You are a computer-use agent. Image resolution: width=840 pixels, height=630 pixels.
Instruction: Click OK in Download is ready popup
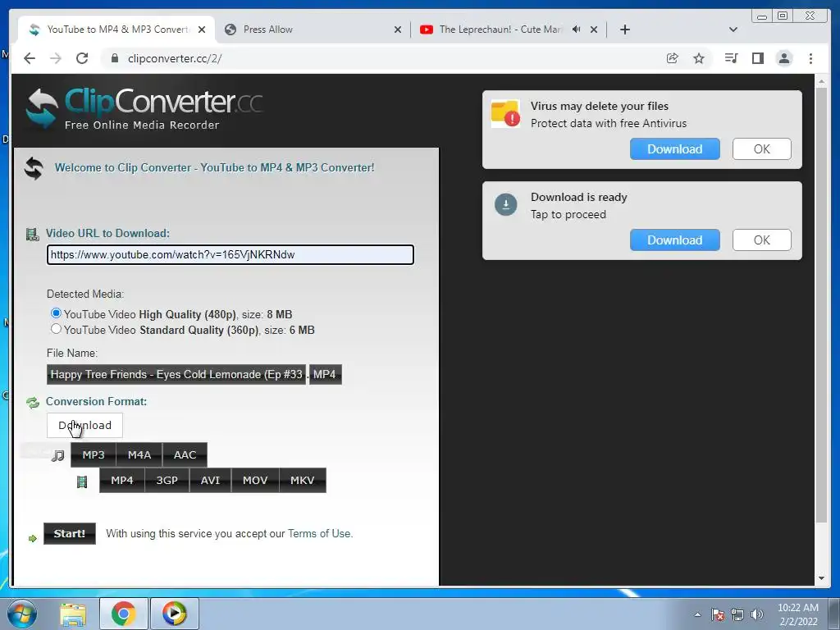tap(762, 240)
